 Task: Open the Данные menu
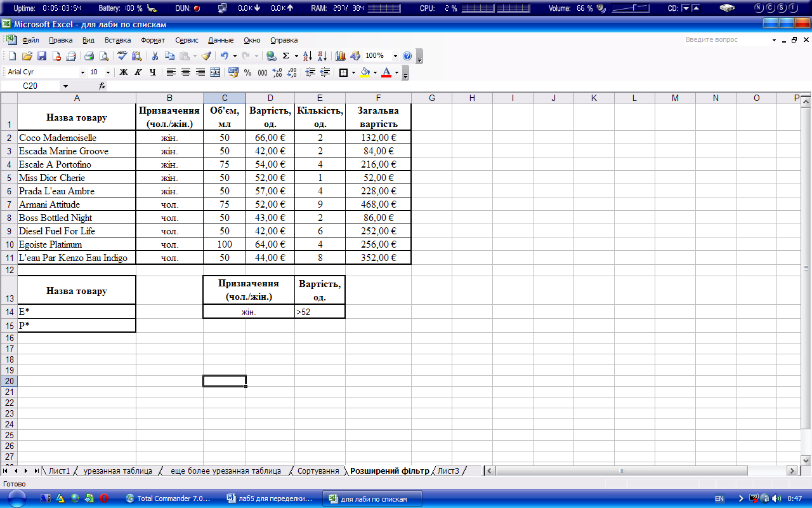pyautogui.click(x=221, y=40)
